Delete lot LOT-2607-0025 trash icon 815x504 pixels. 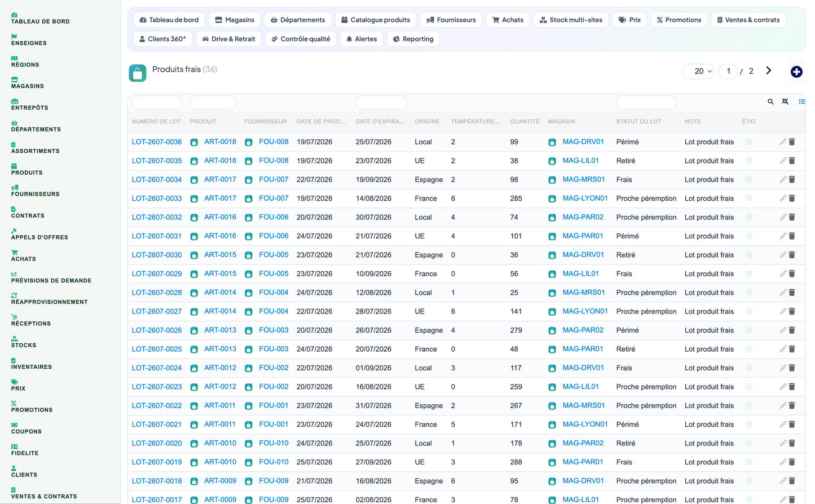coord(792,349)
